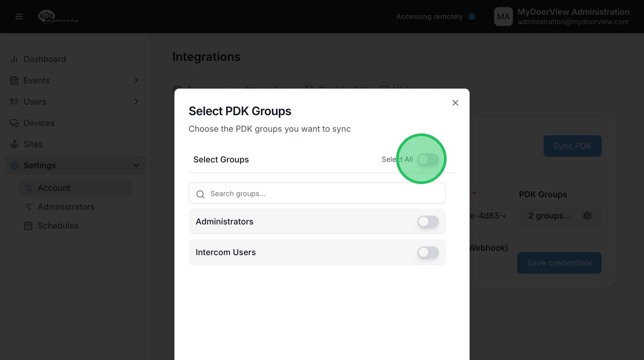Open the Account settings page
Viewport: 644px width, 360px height.
[x=54, y=188]
